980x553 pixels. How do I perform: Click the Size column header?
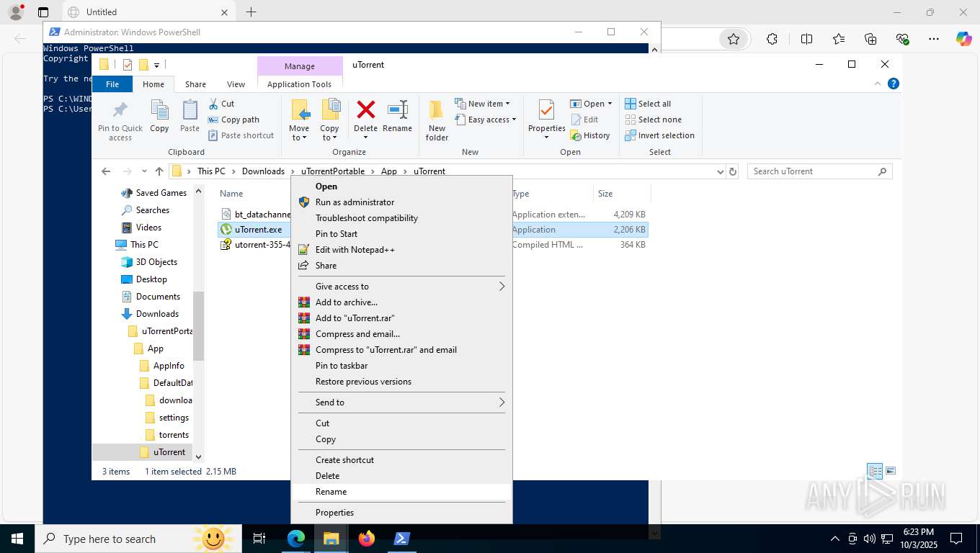point(622,194)
